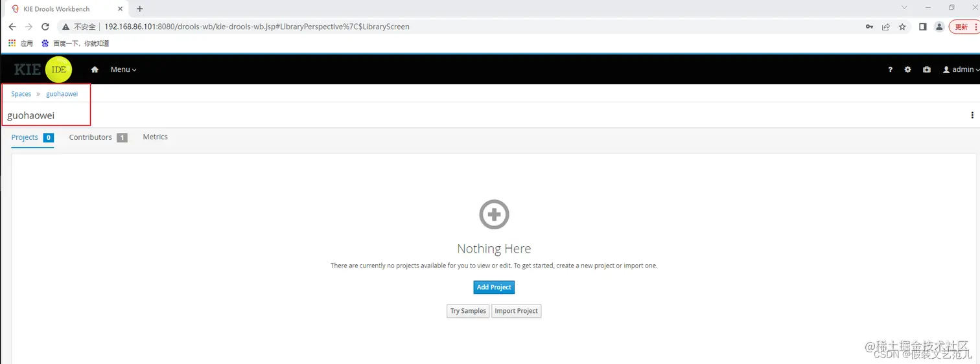Toggle the browser side panel icon
Image resolution: width=980 pixels, height=364 pixels.
tap(923, 27)
